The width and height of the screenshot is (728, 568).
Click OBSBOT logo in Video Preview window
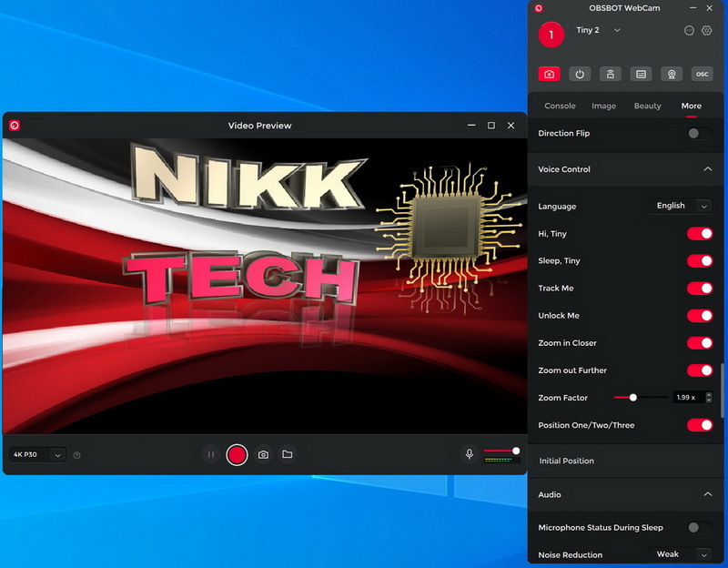[15, 126]
